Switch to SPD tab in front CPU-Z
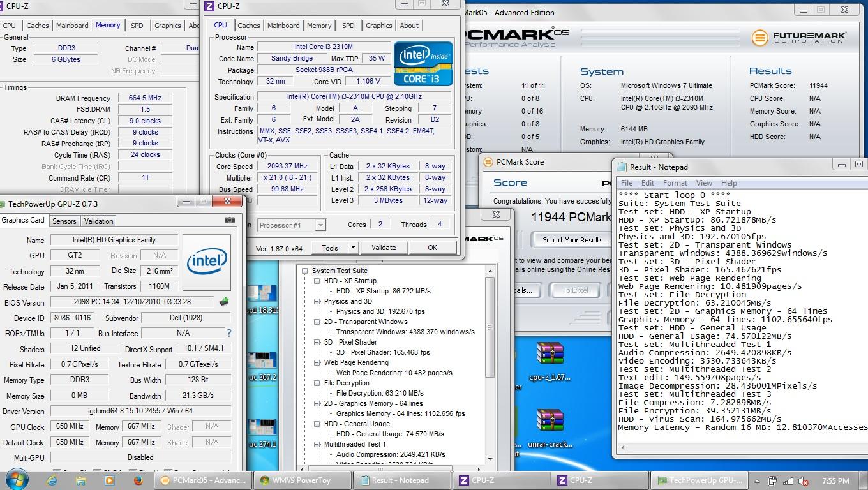The image size is (868, 490). pyautogui.click(x=348, y=26)
